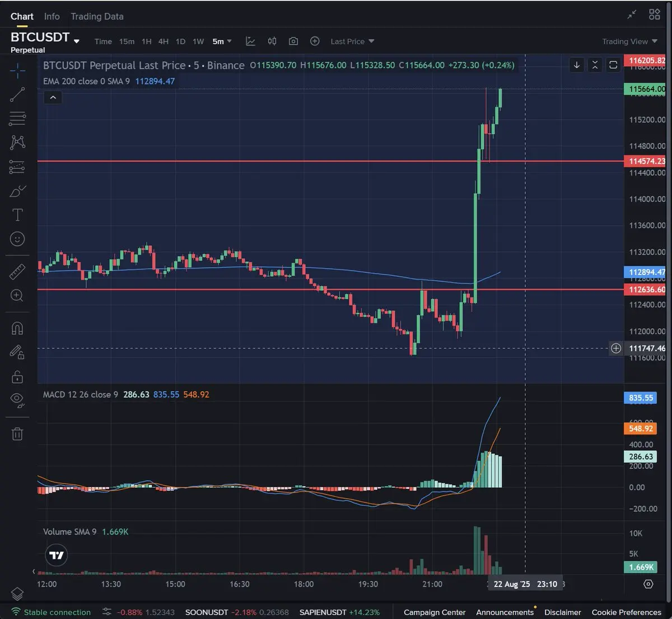Viewport: 672px width, 619px height.
Task: Click the TradingView logo
Action: (x=57, y=555)
